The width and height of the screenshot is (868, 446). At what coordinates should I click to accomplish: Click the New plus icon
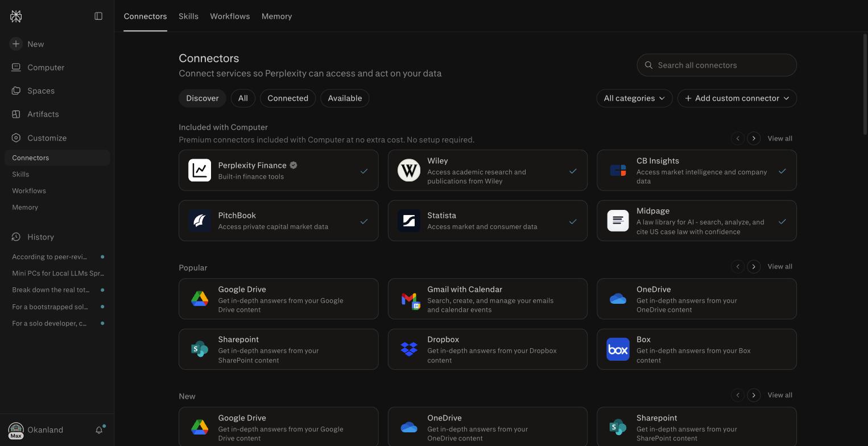(x=16, y=44)
